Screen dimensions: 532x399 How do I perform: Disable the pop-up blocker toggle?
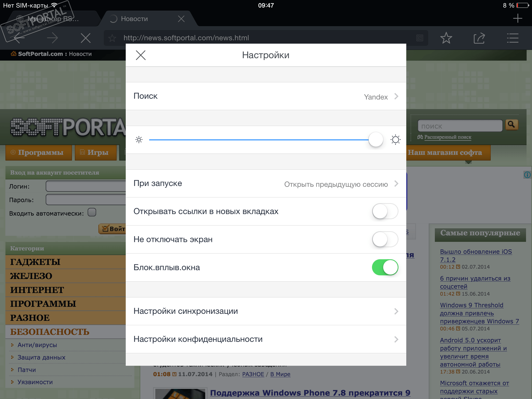[x=385, y=267]
